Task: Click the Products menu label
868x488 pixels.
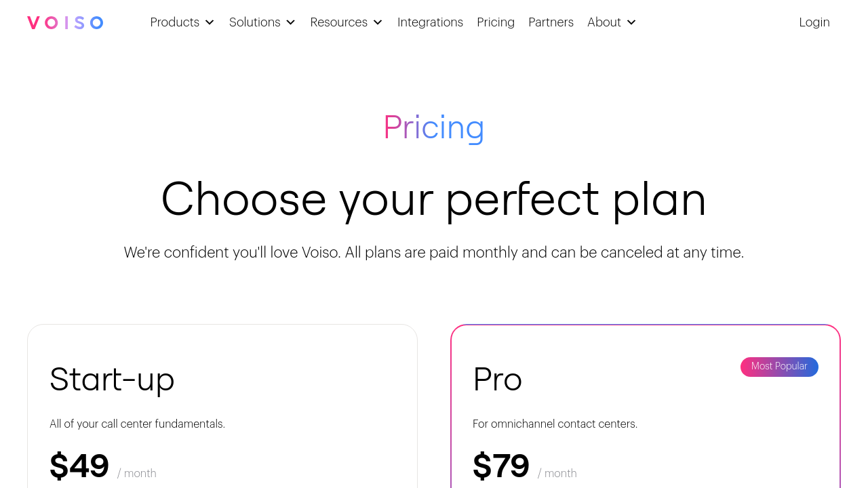Action: 174,22
